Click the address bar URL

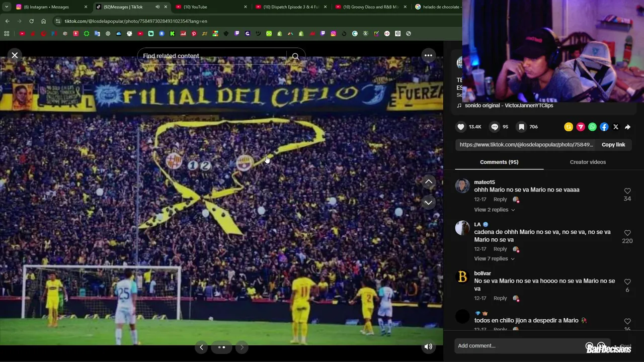pyautogui.click(x=136, y=21)
